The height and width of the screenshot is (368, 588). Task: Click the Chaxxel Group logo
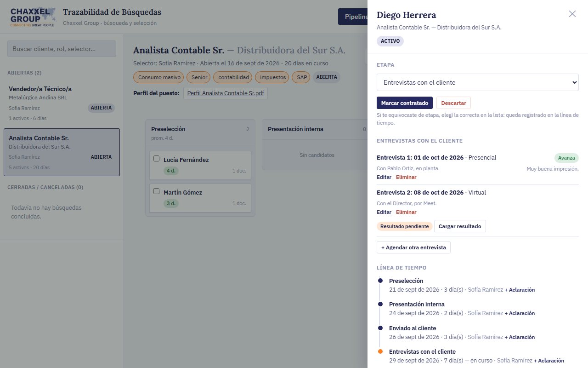pos(33,17)
